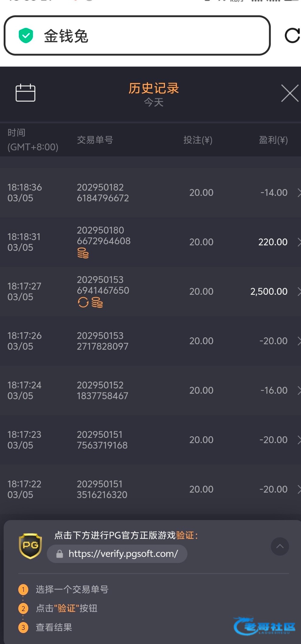Click circular free-spin icon on 2,500.00 record

pyautogui.click(x=83, y=302)
